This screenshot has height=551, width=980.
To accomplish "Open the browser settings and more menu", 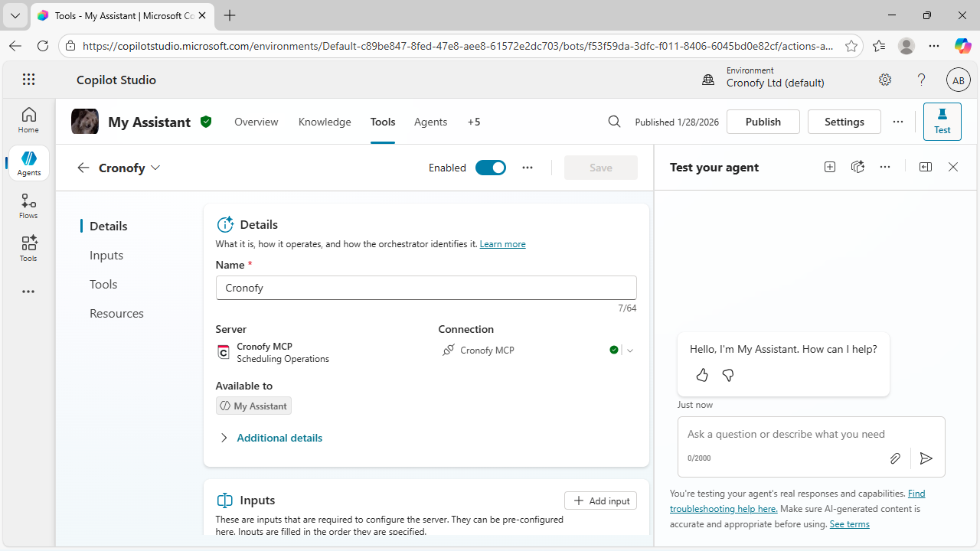I will tap(934, 46).
